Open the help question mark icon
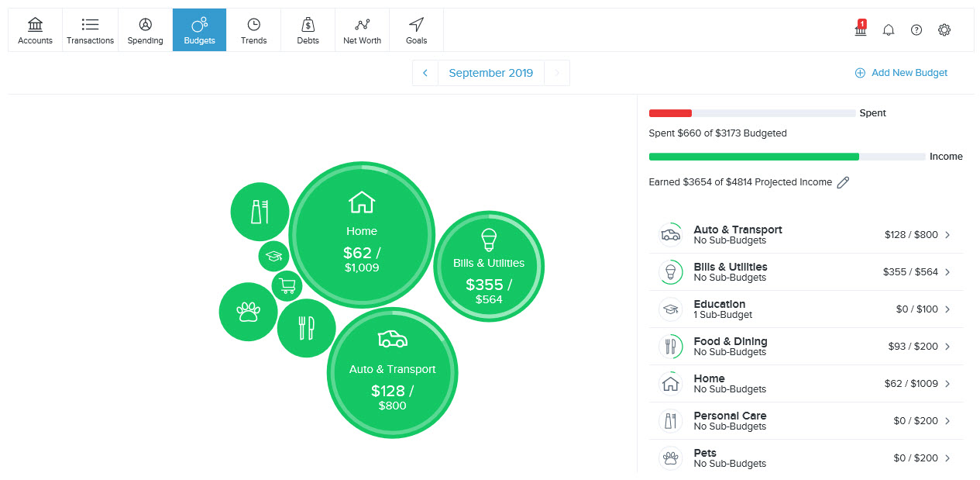 pyautogui.click(x=916, y=30)
